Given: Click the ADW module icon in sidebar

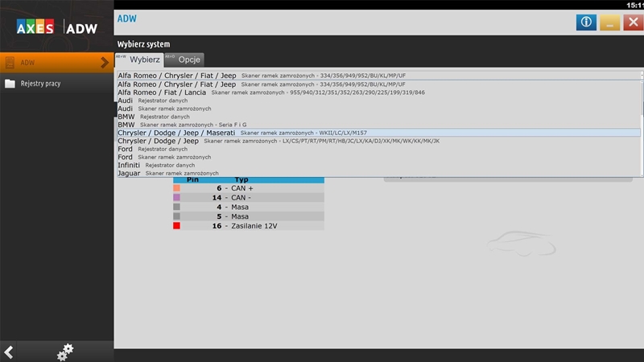Looking at the screenshot, I should (10, 63).
